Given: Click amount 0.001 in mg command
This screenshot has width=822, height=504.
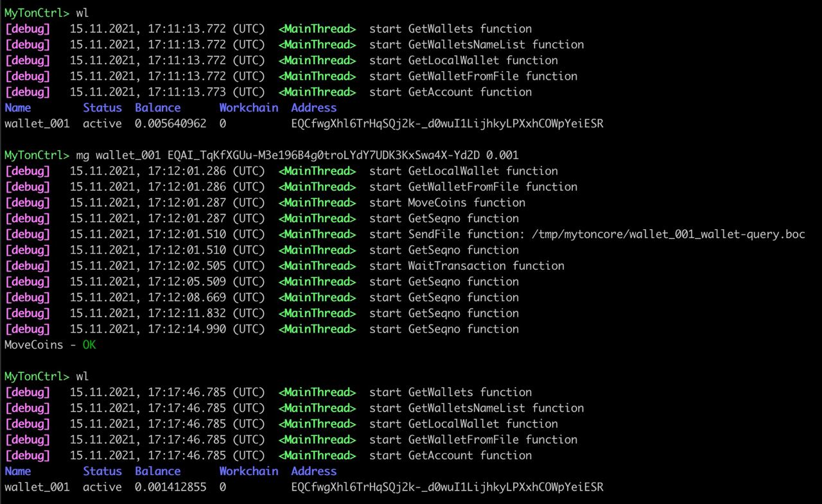Looking at the screenshot, I should [502, 155].
